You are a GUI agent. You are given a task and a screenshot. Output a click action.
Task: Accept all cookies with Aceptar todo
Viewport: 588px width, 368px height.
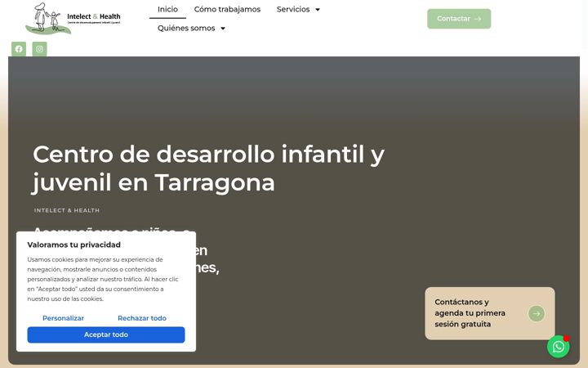click(x=106, y=334)
